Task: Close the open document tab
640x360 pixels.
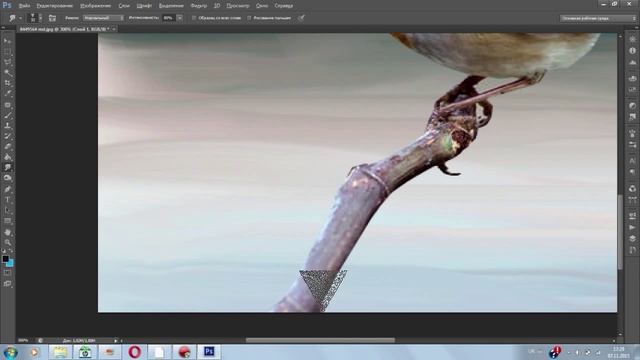Action: (x=114, y=29)
